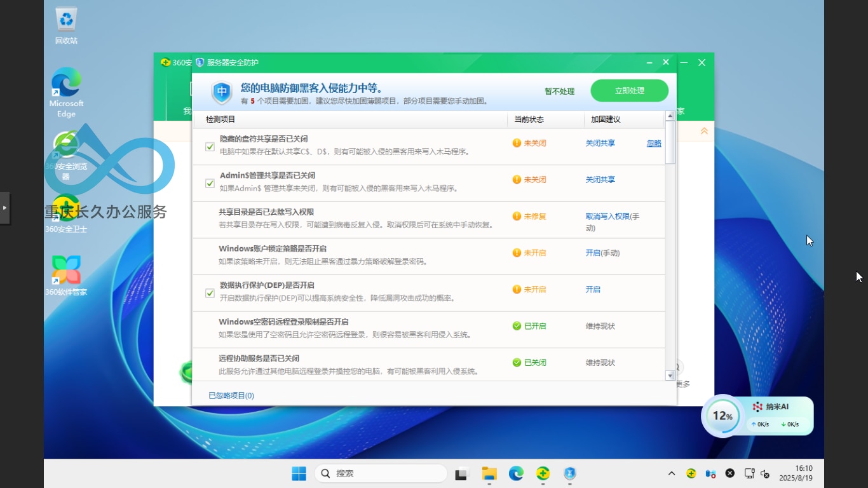Uncheck 数据执行保护(DEP)是否开启 checkbox

coord(210,293)
